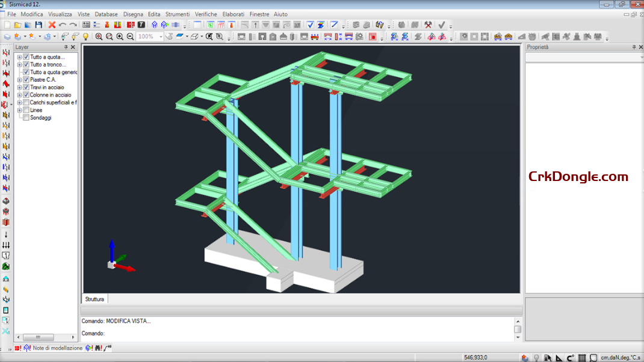
Task: Expand the Piastre C.A. layer tree
Action: (x=19, y=79)
